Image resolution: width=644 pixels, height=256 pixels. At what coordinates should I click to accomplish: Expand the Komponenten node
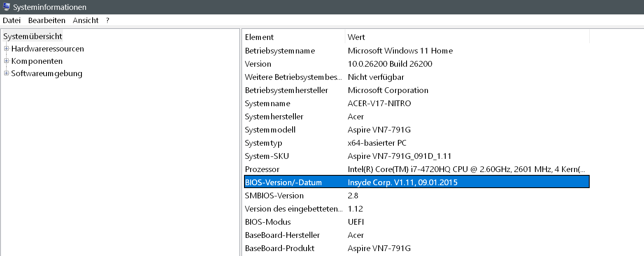click(6, 61)
